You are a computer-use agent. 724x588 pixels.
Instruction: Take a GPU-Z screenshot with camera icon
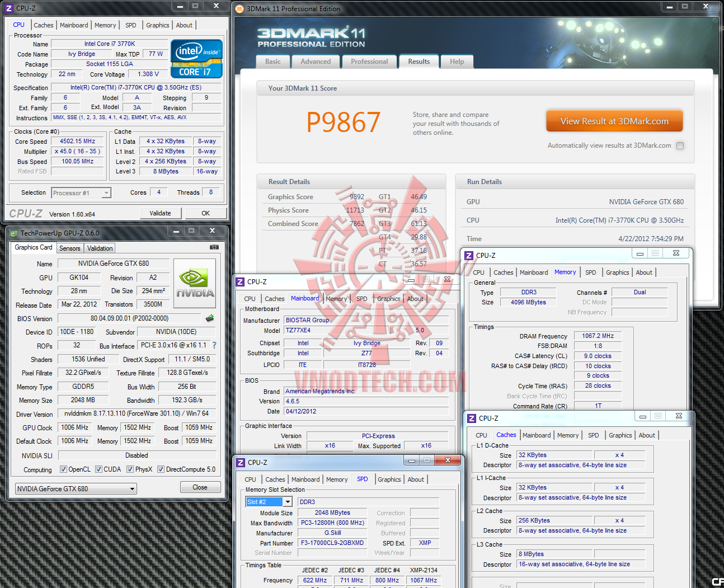(x=214, y=247)
